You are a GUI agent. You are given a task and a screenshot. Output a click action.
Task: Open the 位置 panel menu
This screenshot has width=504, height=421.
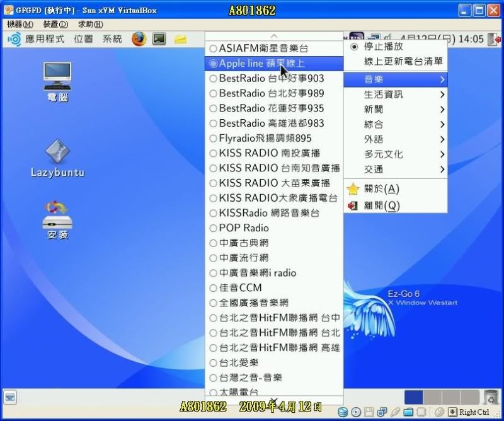pyautogui.click(x=84, y=39)
